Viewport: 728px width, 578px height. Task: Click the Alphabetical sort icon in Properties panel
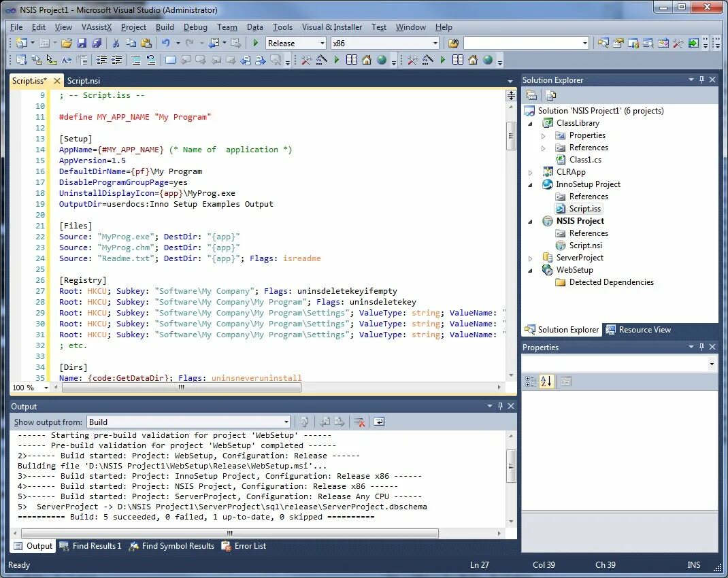pyautogui.click(x=546, y=381)
